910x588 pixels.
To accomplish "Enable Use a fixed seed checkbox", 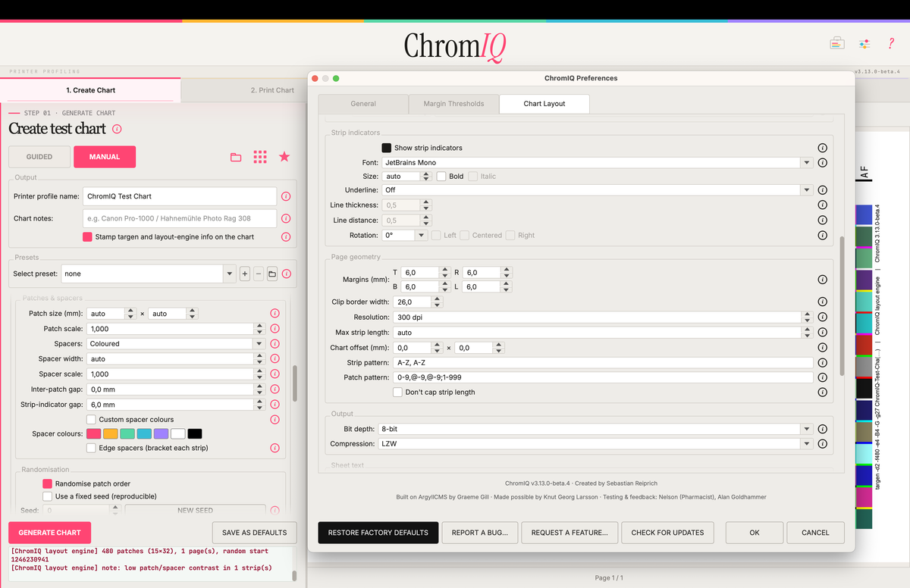I will tap(47, 497).
